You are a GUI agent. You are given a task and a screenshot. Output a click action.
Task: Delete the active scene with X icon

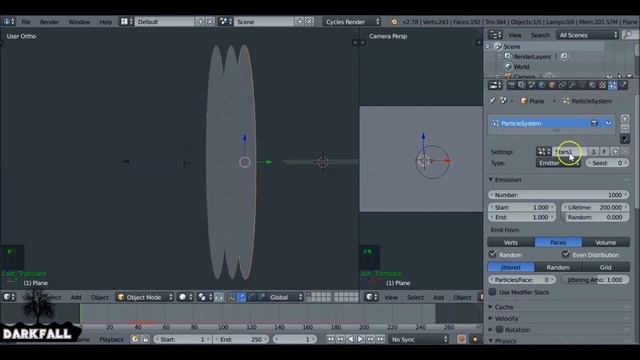coord(309,22)
